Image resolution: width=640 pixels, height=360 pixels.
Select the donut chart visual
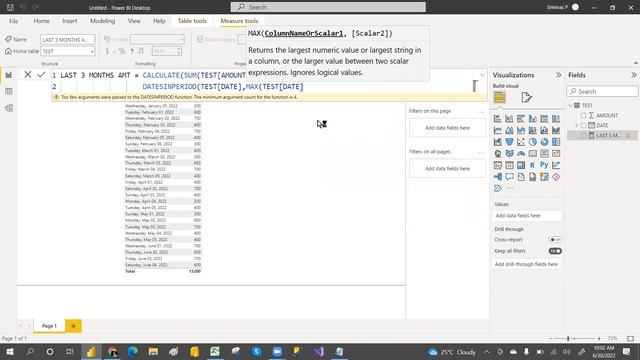tap(544, 142)
